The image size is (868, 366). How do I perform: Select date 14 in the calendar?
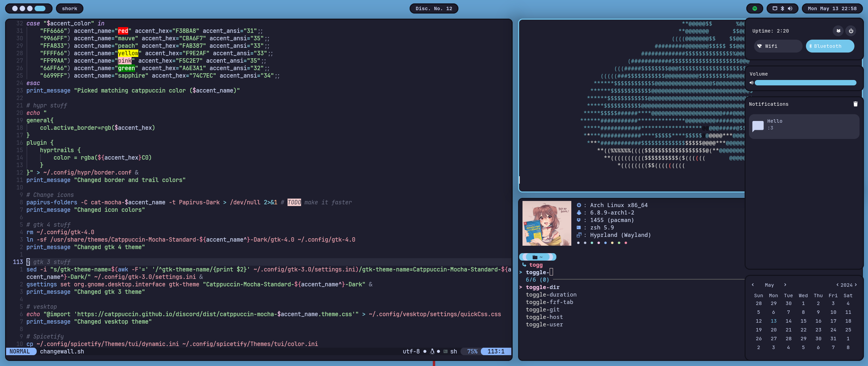pos(788,321)
